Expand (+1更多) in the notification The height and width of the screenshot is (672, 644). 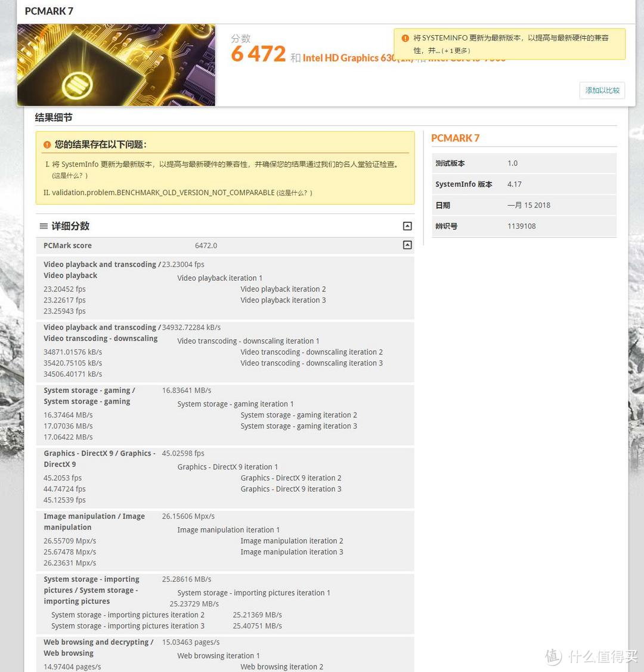(456, 51)
